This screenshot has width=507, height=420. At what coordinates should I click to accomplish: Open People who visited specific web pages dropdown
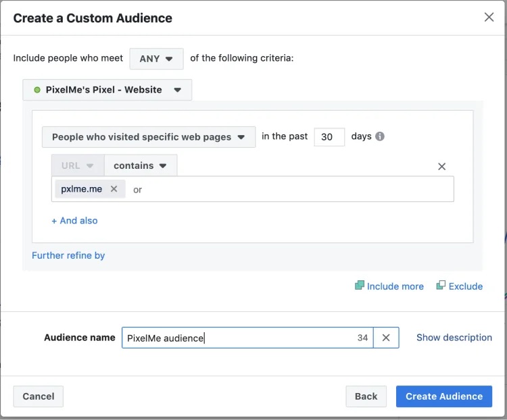pyautogui.click(x=148, y=137)
